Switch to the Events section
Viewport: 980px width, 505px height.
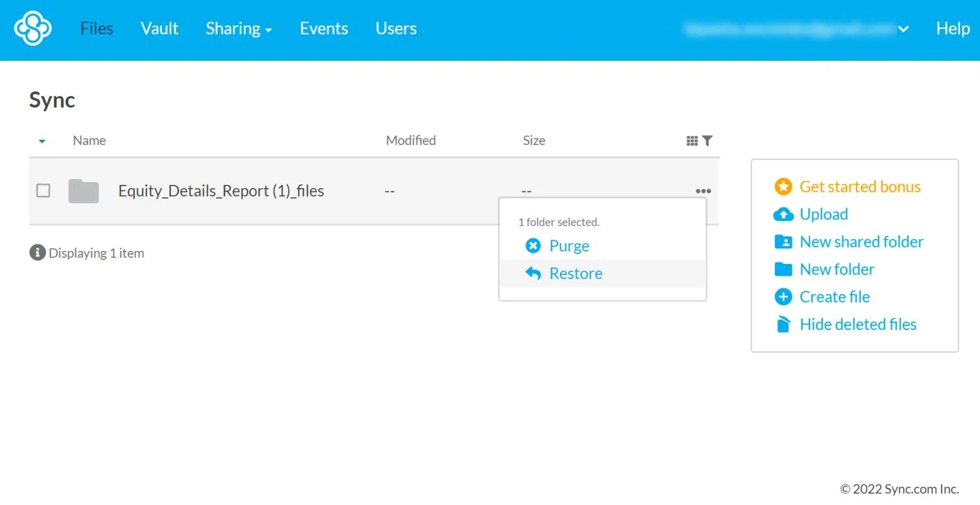[323, 29]
